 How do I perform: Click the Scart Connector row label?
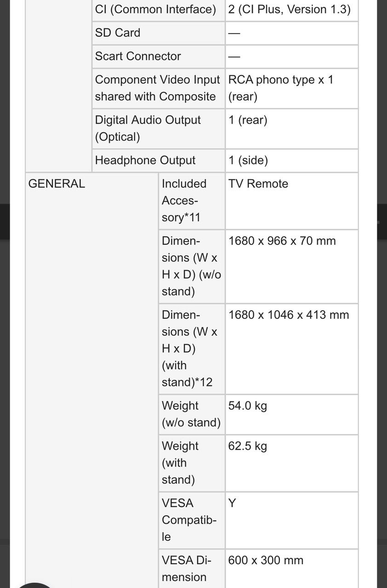pyautogui.click(x=138, y=56)
